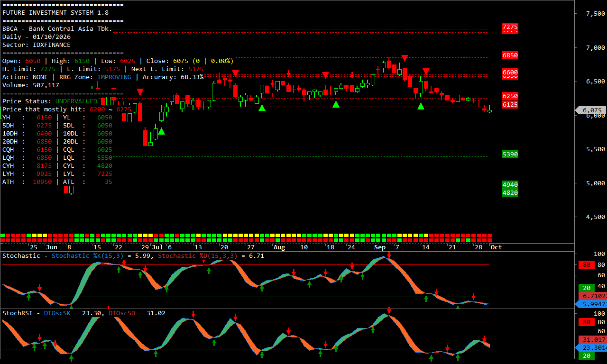Click the 'Volume: 507,117' text
Screen dimensions: 607x364
coord(31,85)
